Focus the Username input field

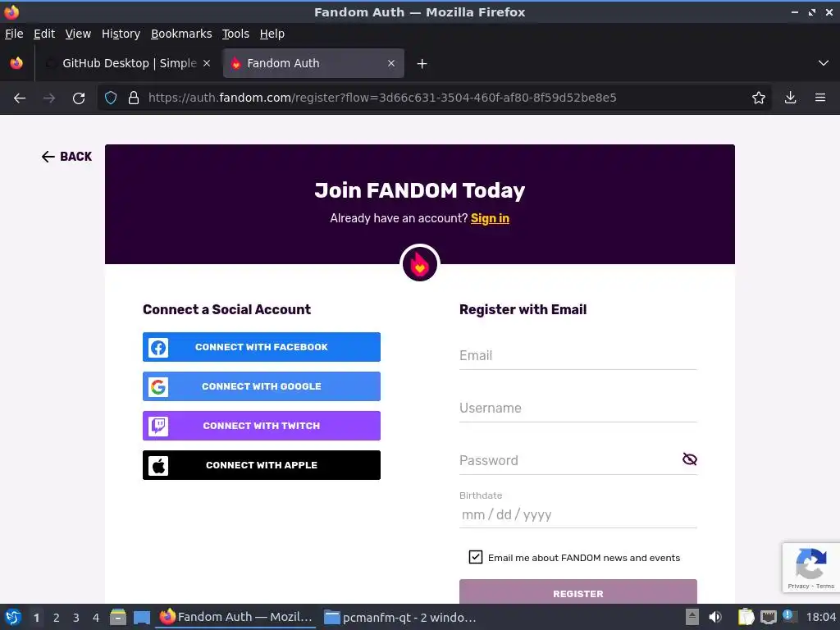tap(578, 409)
